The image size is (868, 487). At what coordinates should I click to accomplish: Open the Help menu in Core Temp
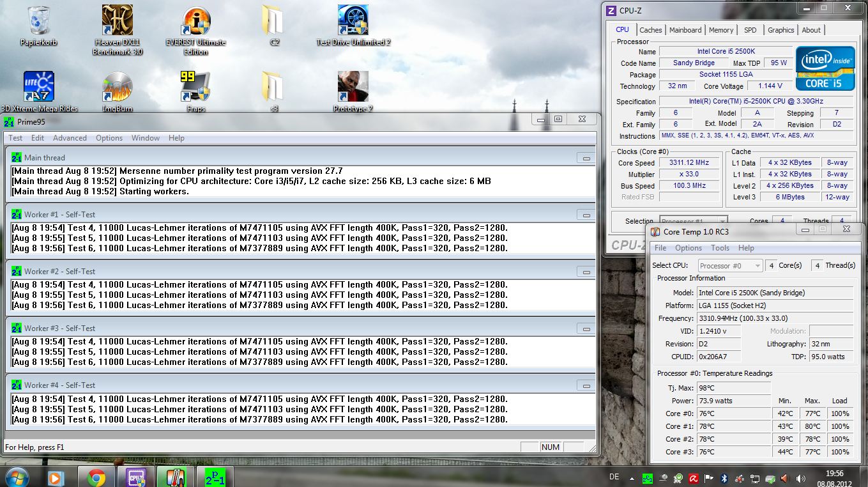(746, 248)
